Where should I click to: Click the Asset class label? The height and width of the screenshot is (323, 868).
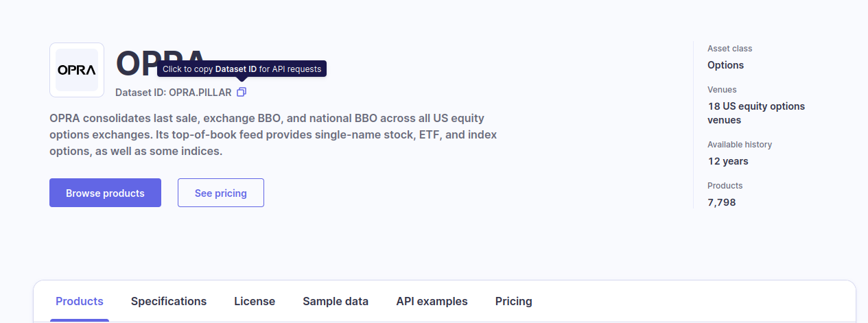(x=729, y=49)
